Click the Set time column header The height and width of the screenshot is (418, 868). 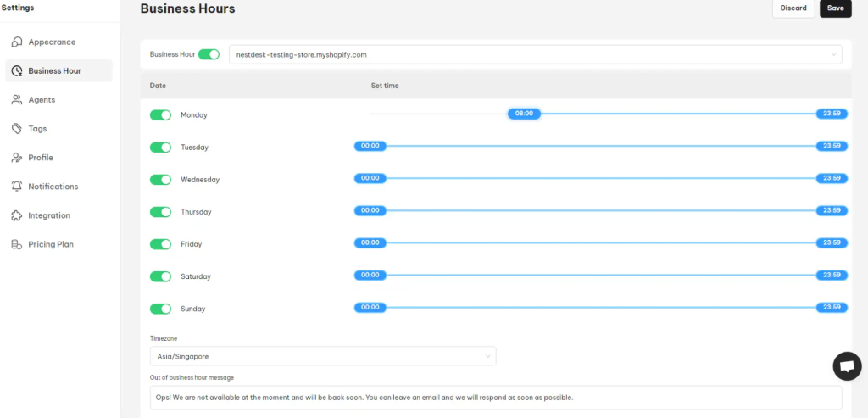385,86
